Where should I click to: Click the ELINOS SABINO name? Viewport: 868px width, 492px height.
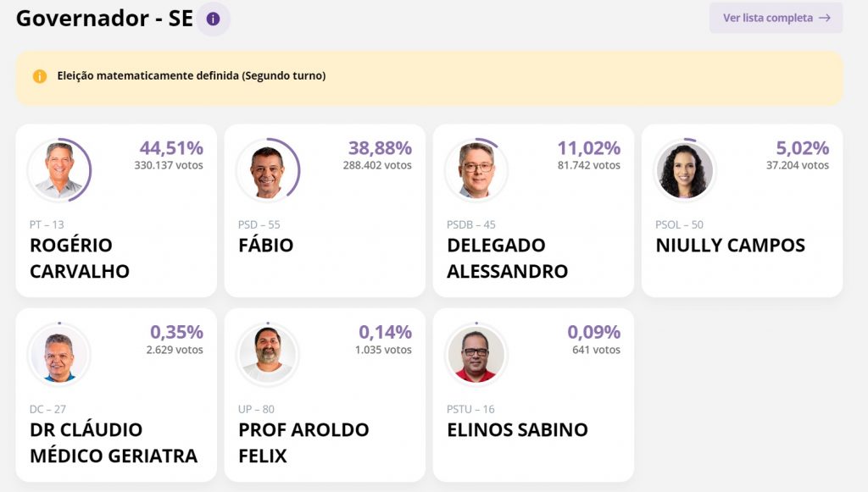pos(517,429)
